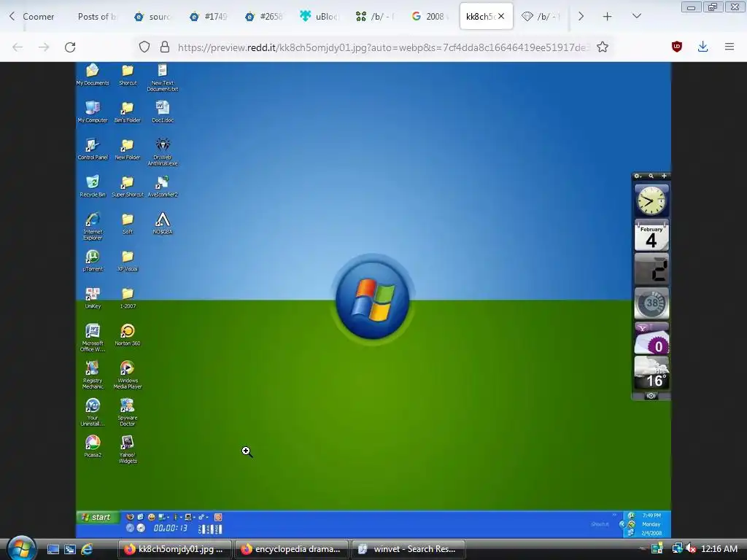The height and width of the screenshot is (560, 747).
Task: Click NO$GBA icon in pictured desktop
Action: [x=163, y=223]
